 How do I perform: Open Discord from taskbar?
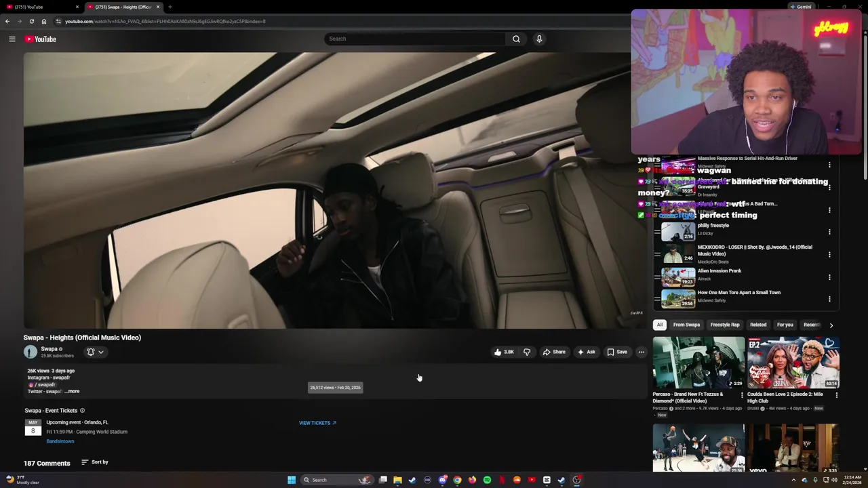coord(442,480)
